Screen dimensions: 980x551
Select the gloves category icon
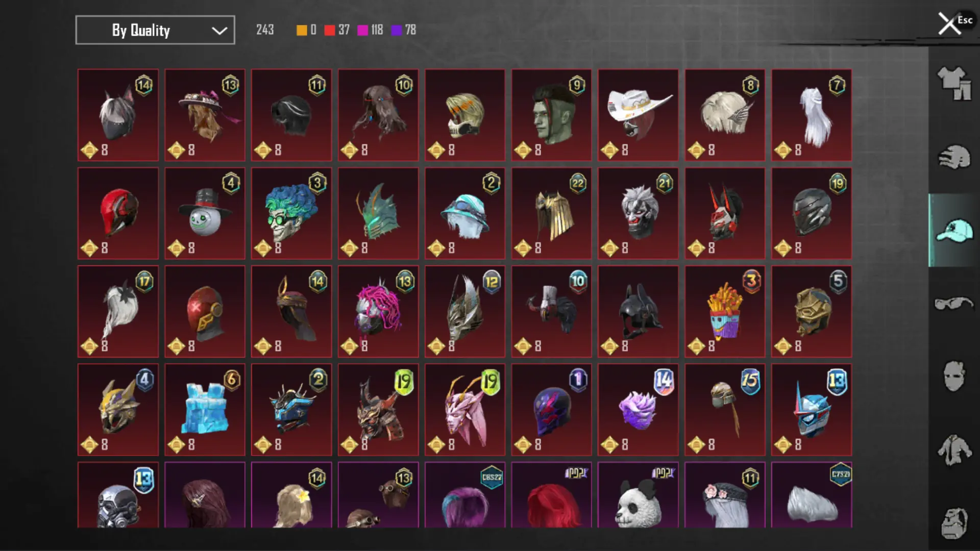click(x=954, y=157)
